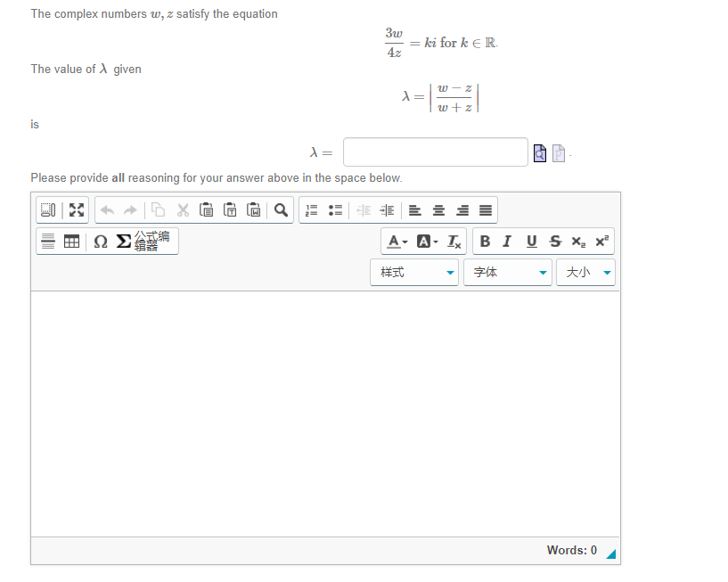Increase the indentation of text
Viewport: 728px width, 582px height.
click(x=387, y=209)
